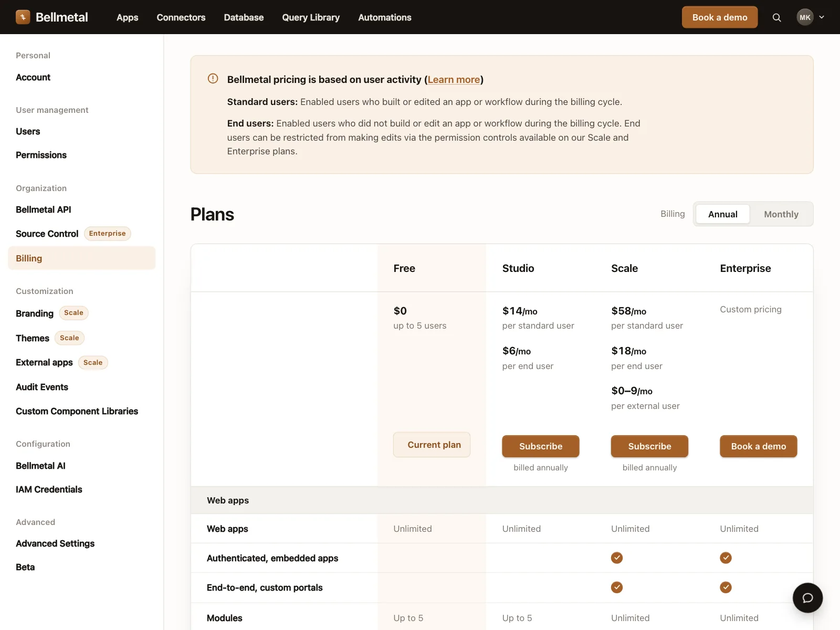
Task: Click the "$14/mo" Studio standard price
Action: coord(520,311)
